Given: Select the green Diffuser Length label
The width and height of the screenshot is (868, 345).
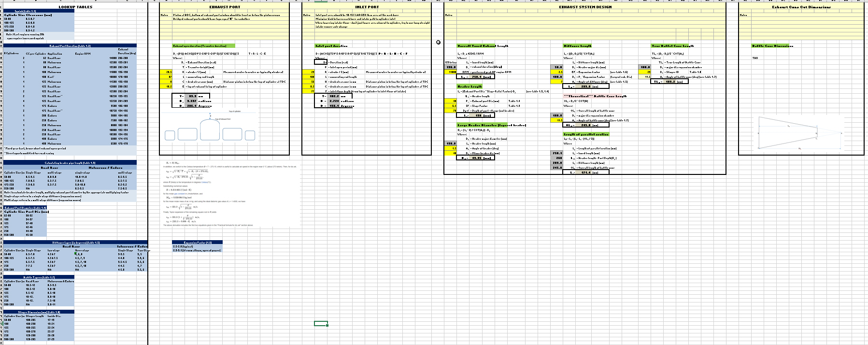Looking at the screenshot, I should 578,46.
